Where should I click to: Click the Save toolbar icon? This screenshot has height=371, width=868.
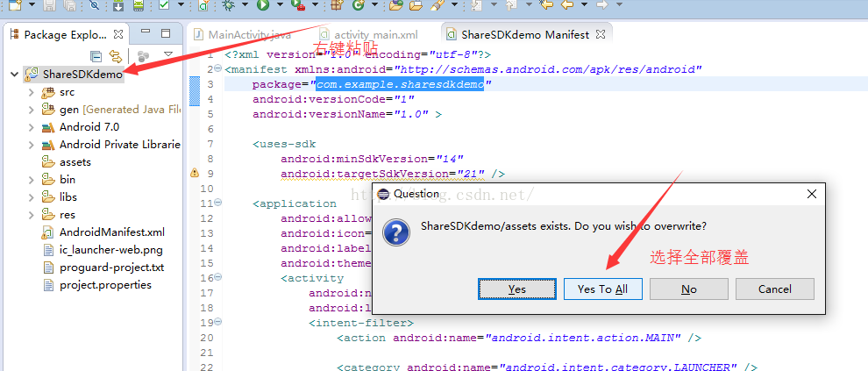(49, 5)
